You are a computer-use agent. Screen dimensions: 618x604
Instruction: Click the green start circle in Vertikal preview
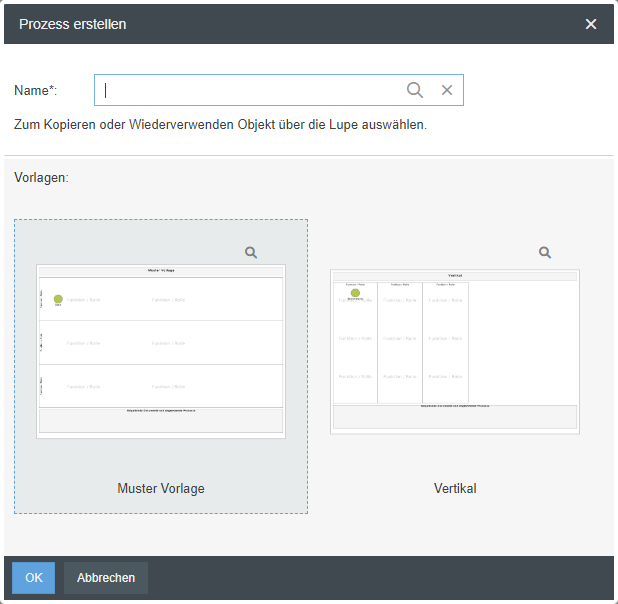pyautogui.click(x=355, y=293)
